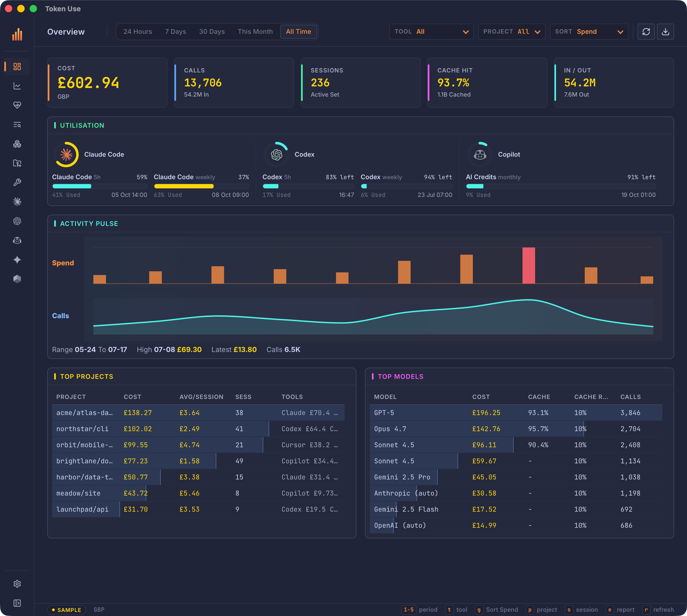The image size is (687, 616).
Task: Toggle the sidebar panel collapse icon
Action: click(x=17, y=603)
